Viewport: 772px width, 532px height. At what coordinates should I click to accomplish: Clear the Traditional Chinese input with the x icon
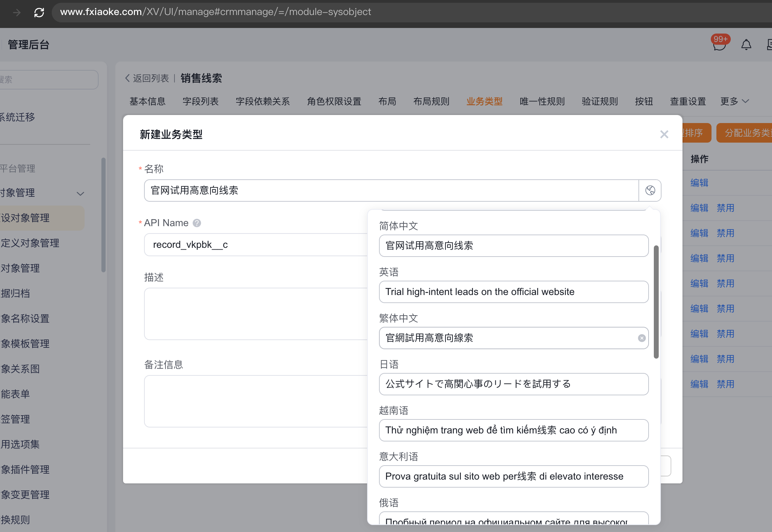tap(642, 338)
